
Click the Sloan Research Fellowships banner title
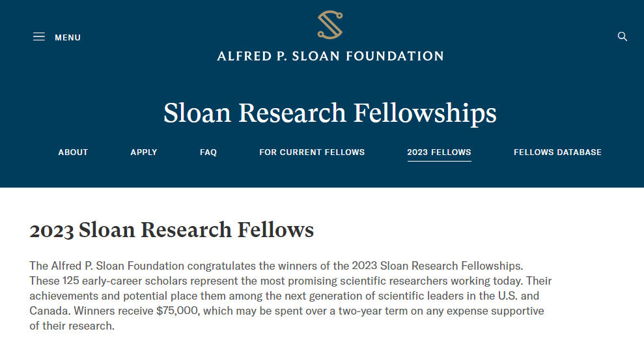click(x=330, y=113)
